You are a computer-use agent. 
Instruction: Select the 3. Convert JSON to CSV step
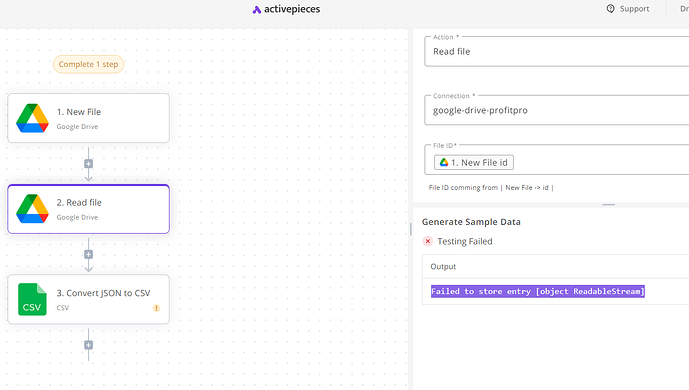pyautogui.click(x=88, y=299)
